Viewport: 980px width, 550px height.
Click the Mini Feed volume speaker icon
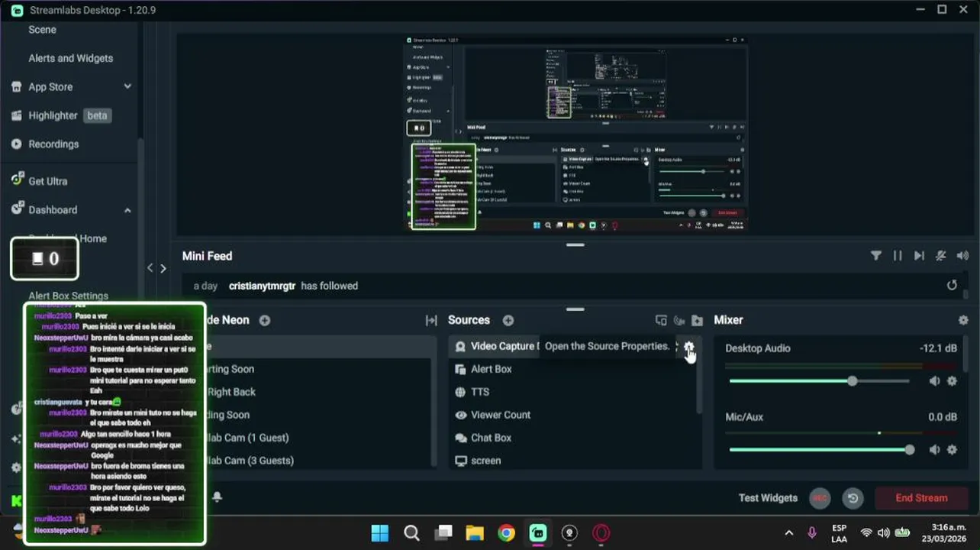coord(962,256)
